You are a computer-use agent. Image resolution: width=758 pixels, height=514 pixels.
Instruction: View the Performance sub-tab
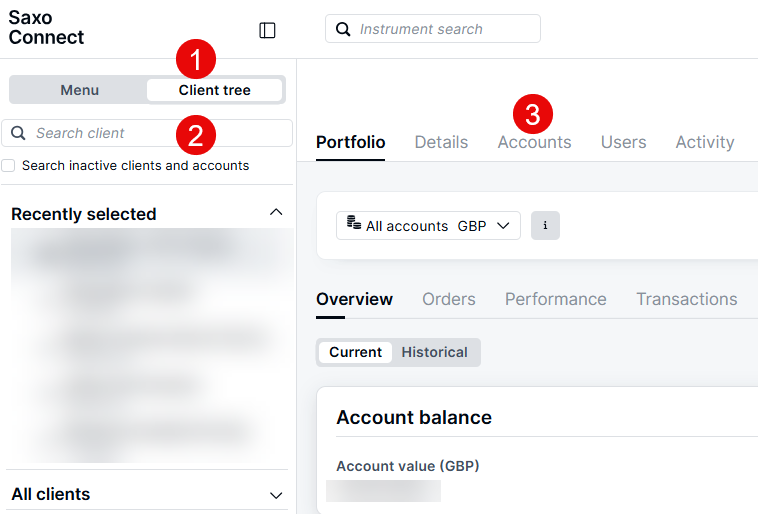coord(555,299)
